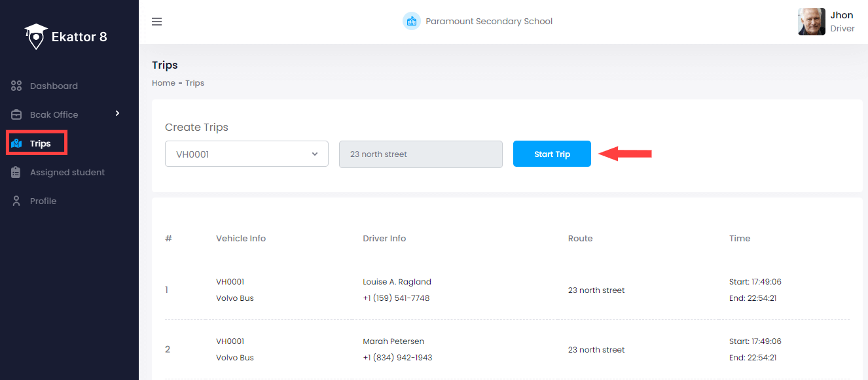The image size is (868, 380).
Task: Click the Back Office briefcase icon
Action: tap(17, 114)
